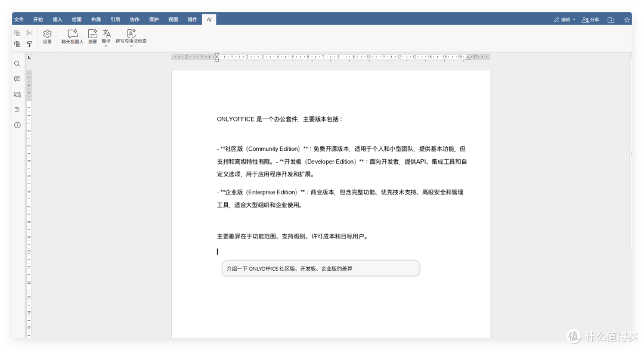Expand the spelling and grammar check dropdown arrow
Image resolution: width=644 pixels, height=350 pixels.
[131, 46]
